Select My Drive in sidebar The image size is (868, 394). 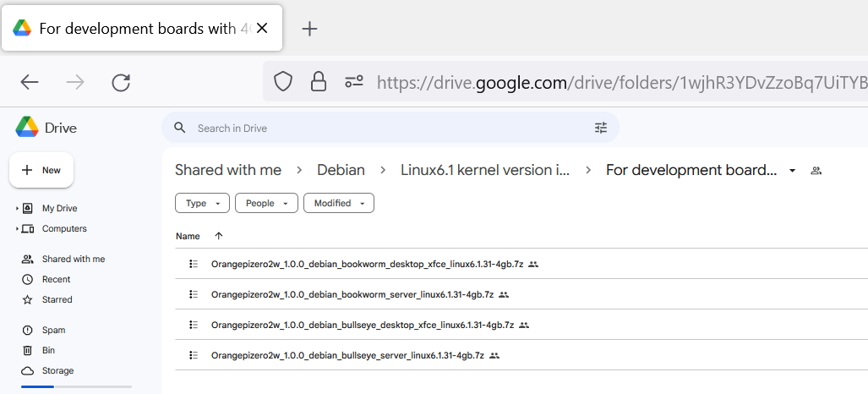(59, 208)
